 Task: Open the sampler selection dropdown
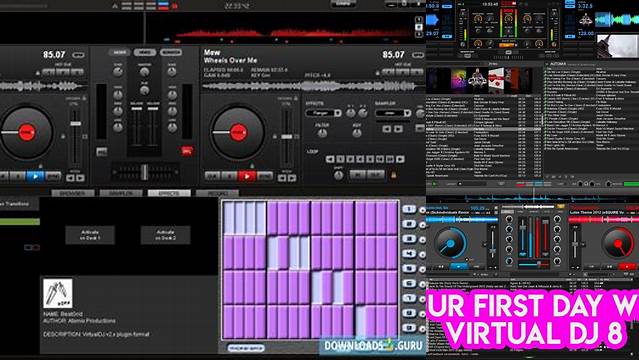tap(393, 113)
